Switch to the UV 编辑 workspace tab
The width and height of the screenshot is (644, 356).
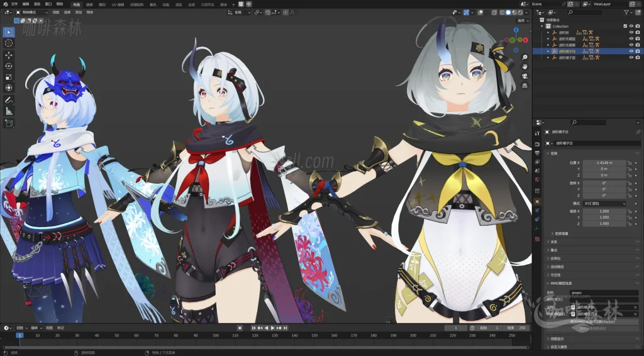[118, 4]
